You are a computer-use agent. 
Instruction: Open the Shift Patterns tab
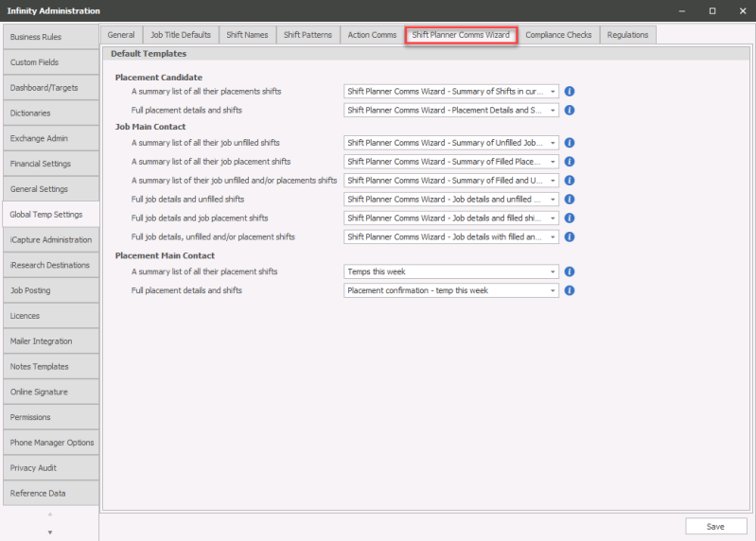tap(308, 35)
